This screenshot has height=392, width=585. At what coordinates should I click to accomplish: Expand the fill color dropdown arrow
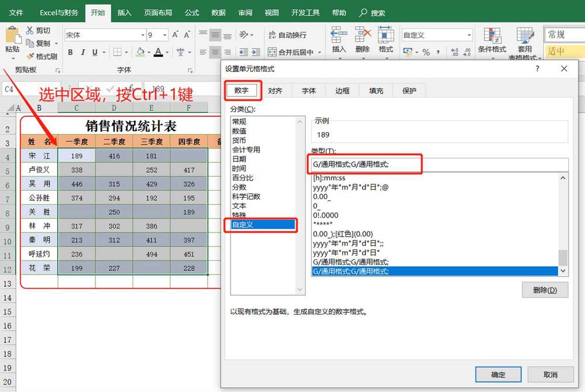(x=149, y=53)
